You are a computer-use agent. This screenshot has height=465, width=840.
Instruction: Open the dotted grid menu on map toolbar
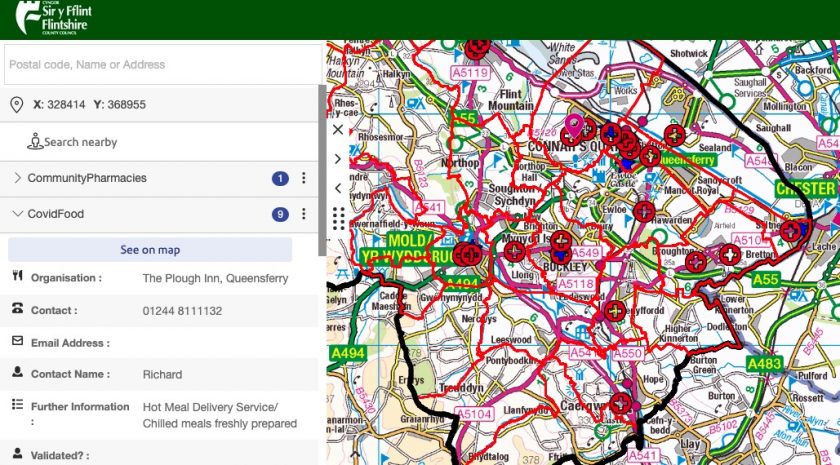point(339,219)
